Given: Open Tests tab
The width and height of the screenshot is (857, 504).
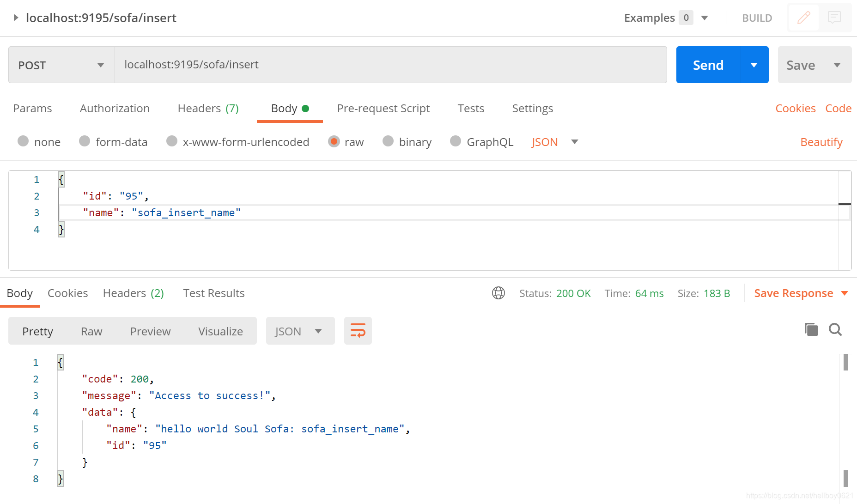Looking at the screenshot, I should pos(471,108).
